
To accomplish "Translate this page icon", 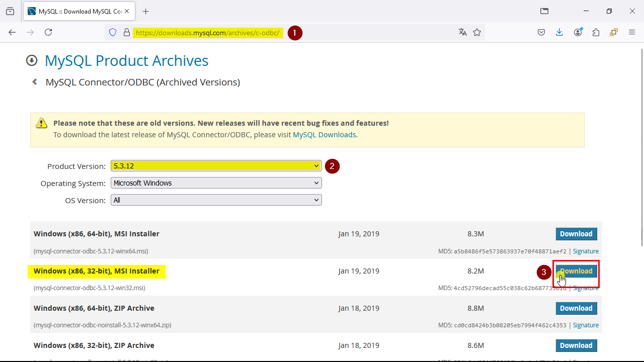I will tap(463, 32).
